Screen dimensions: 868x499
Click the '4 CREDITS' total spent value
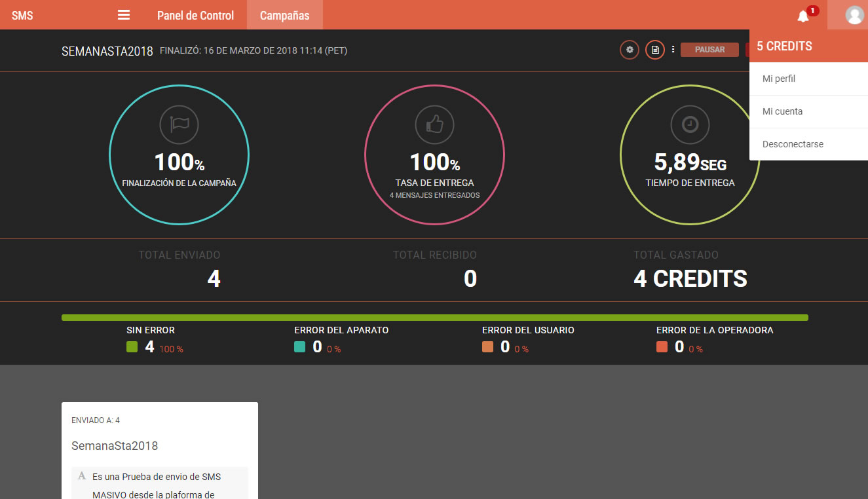[x=690, y=279]
